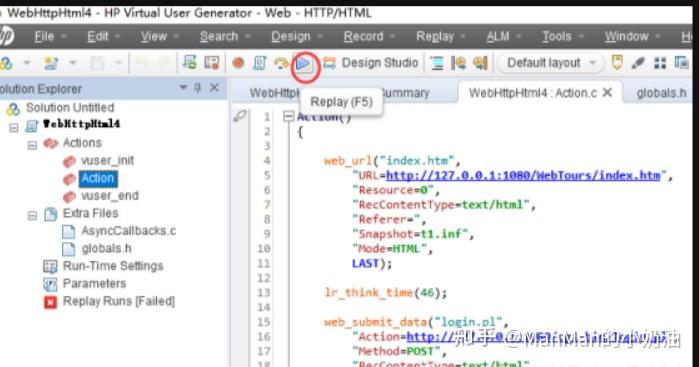This screenshot has height=367, width=699.
Task: Select the vuser_init action
Action: (107, 161)
